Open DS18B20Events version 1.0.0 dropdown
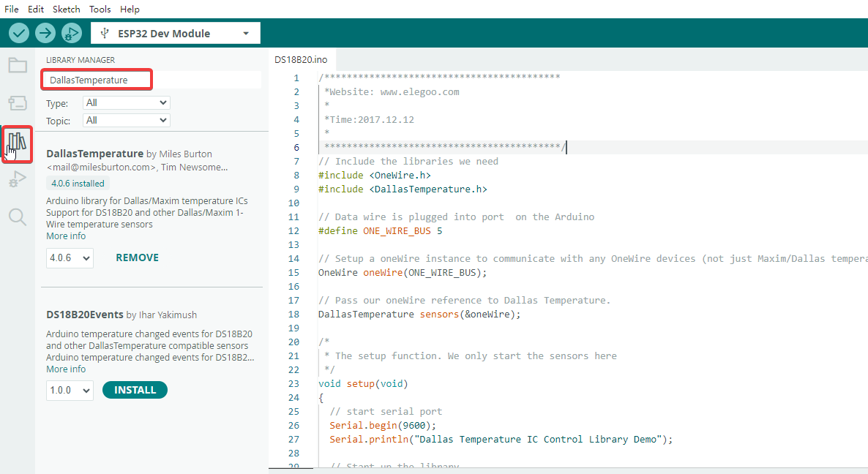 [70, 391]
